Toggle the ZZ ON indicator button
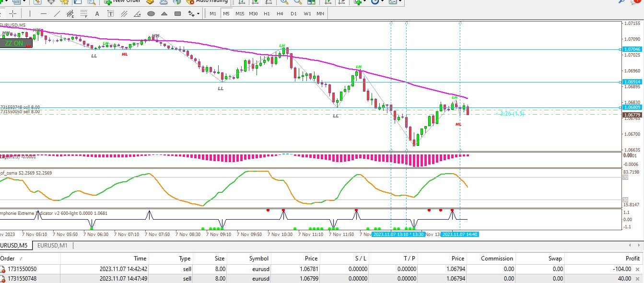Viewport: 644px width, 283px height. [x=14, y=43]
